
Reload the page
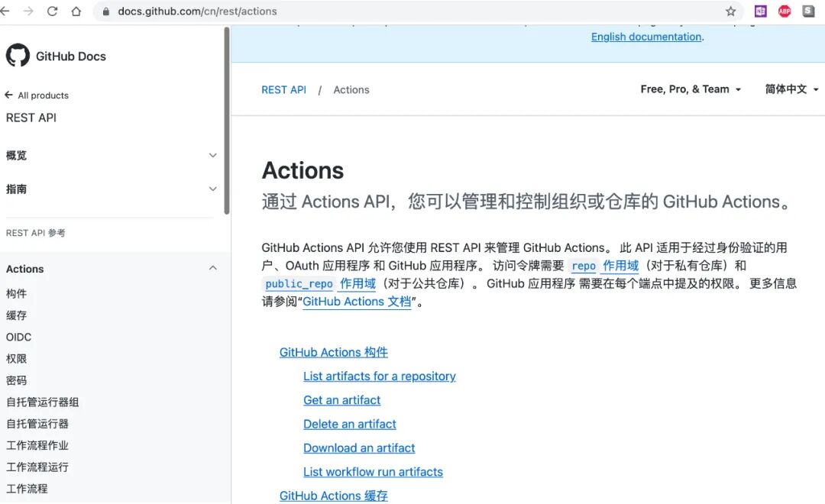click(x=52, y=11)
